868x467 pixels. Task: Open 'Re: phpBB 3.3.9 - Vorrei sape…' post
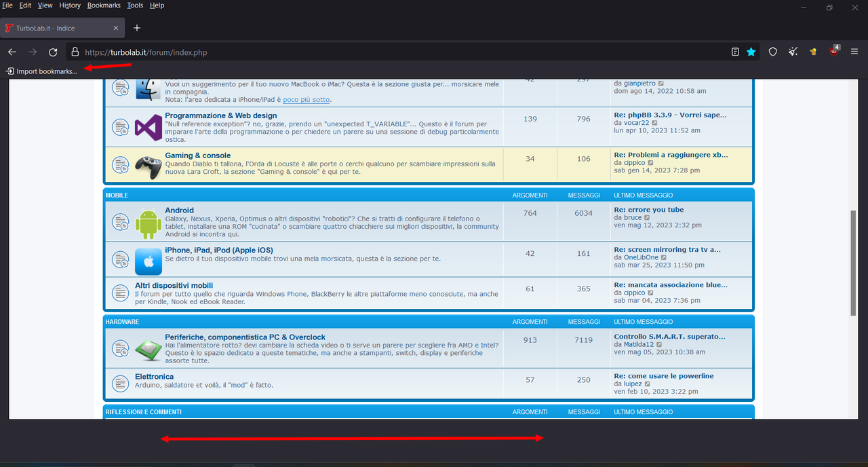click(x=671, y=115)
